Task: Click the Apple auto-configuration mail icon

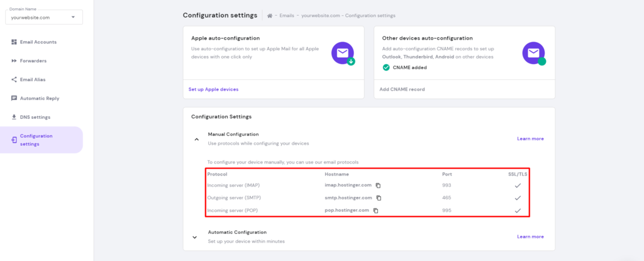Action: pyautogui.click(x=343, y=53)
